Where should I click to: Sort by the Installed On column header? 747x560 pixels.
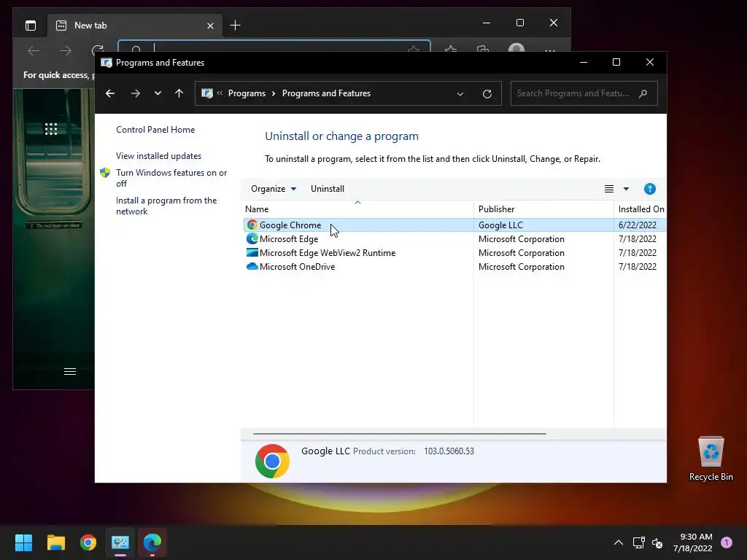point(640,209)
